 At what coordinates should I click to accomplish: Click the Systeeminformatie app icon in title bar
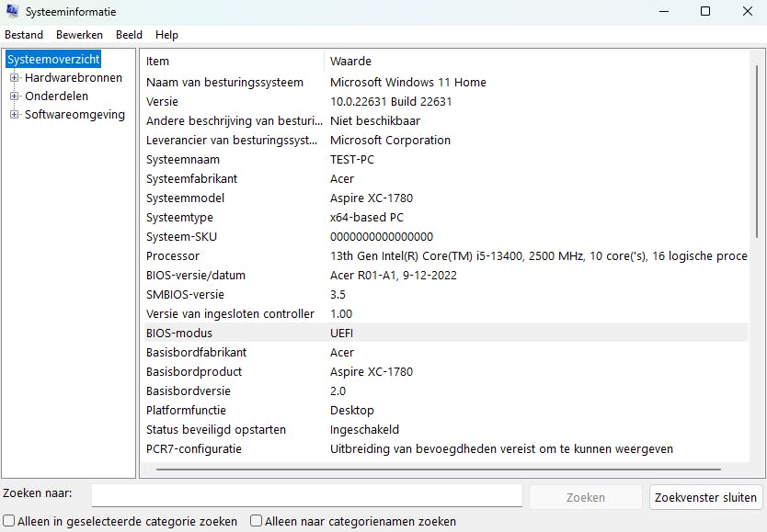13,12
